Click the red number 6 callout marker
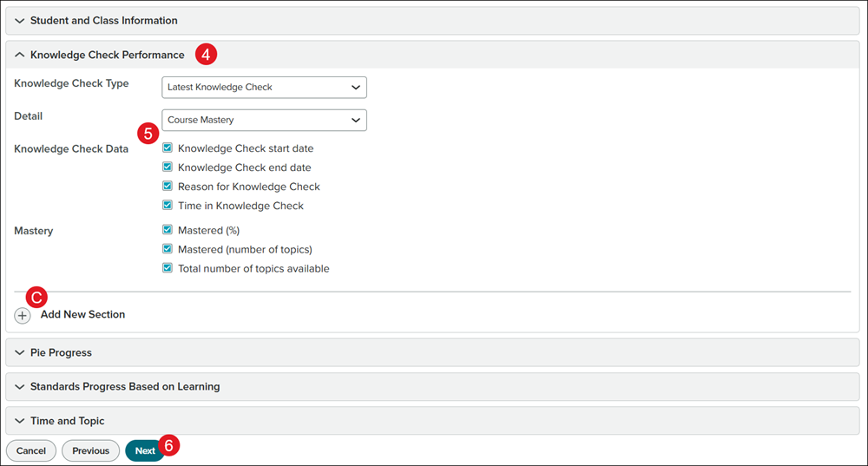The height and width of the screenshot is (466, 868). (x=169, y=445)
